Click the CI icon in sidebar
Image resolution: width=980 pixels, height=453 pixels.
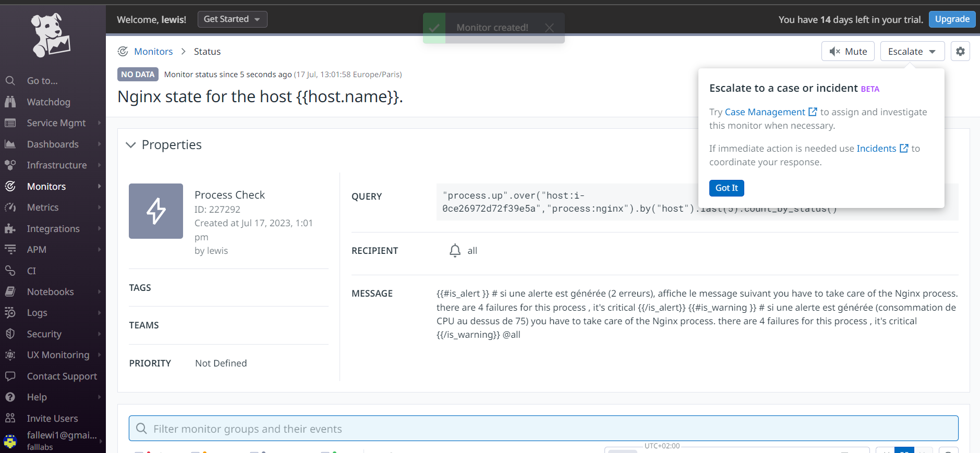click(10, 271)
